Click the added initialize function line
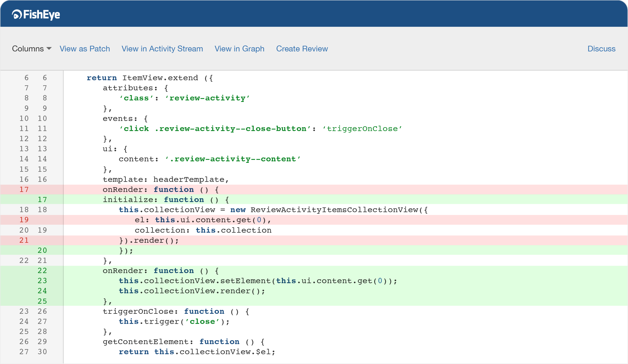This screenshot has width=628, height=364. 166,200
